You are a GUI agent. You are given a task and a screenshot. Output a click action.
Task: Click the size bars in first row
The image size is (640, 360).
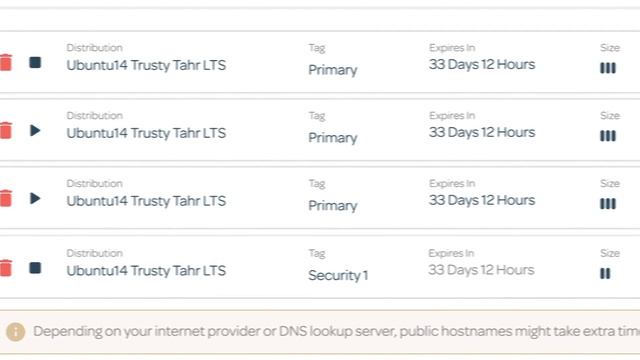[x=608, y=68]
